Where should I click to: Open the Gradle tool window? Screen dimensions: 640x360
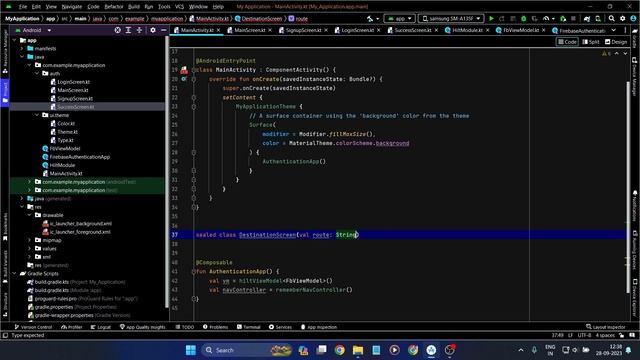tap(635, 39)
